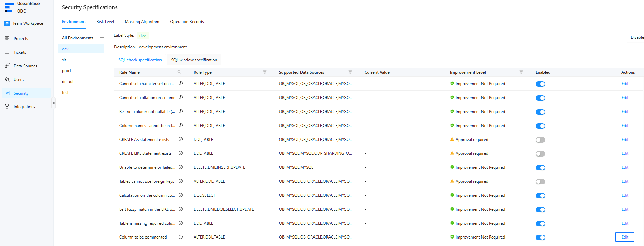644x246 pixels.
Task: Add a new environment with plus icon
Action: (x=102, y=38)
